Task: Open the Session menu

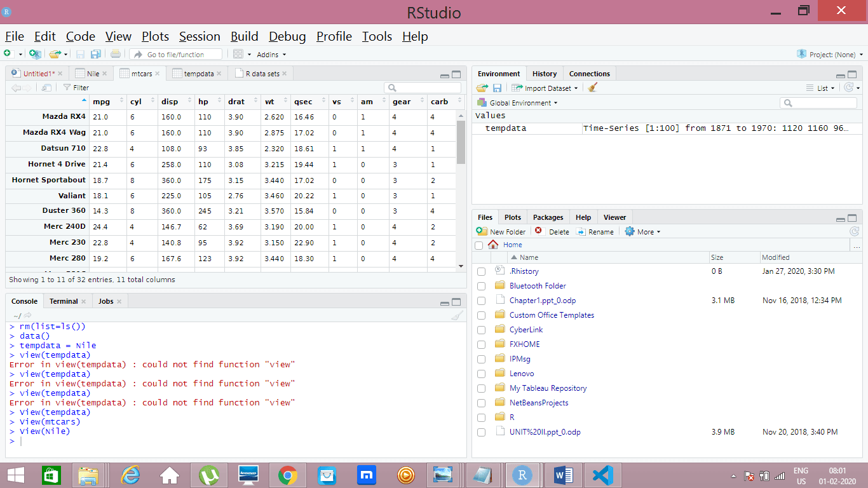Action: coord(200,36)
